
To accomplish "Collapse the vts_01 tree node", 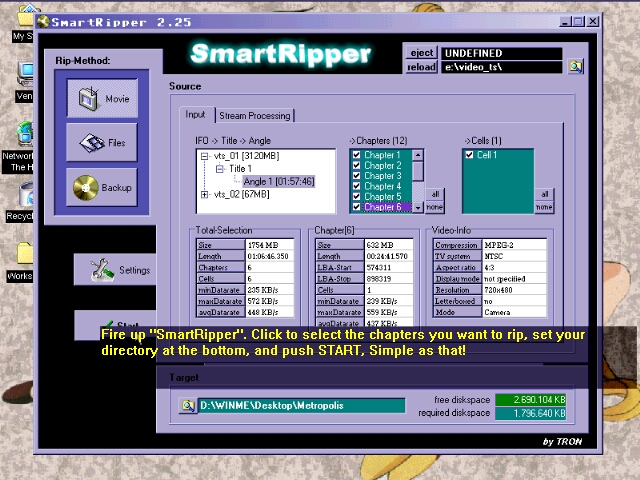I will pyautogui.click(x=204, y=156).
